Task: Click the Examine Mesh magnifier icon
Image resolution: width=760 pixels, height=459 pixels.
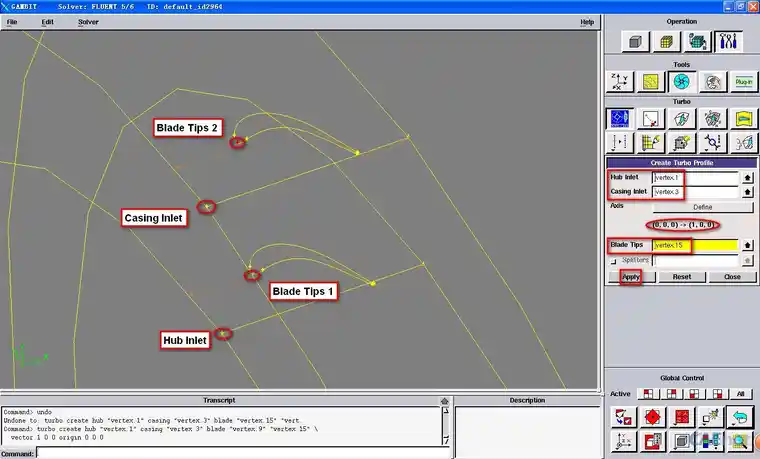Action: pos(740,441)
